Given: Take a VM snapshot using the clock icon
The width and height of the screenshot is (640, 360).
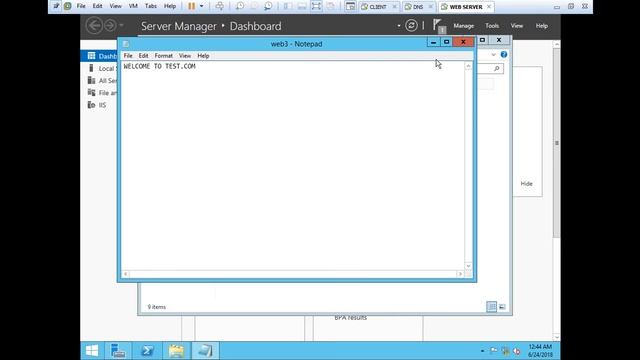Looking at the screenshot, I should click(x=240, y=6).
